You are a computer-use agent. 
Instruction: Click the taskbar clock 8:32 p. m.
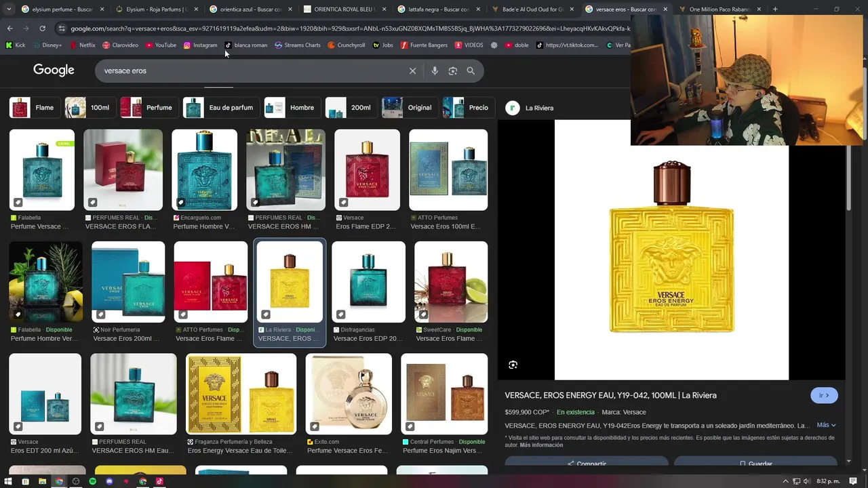[x=828, y=481]
